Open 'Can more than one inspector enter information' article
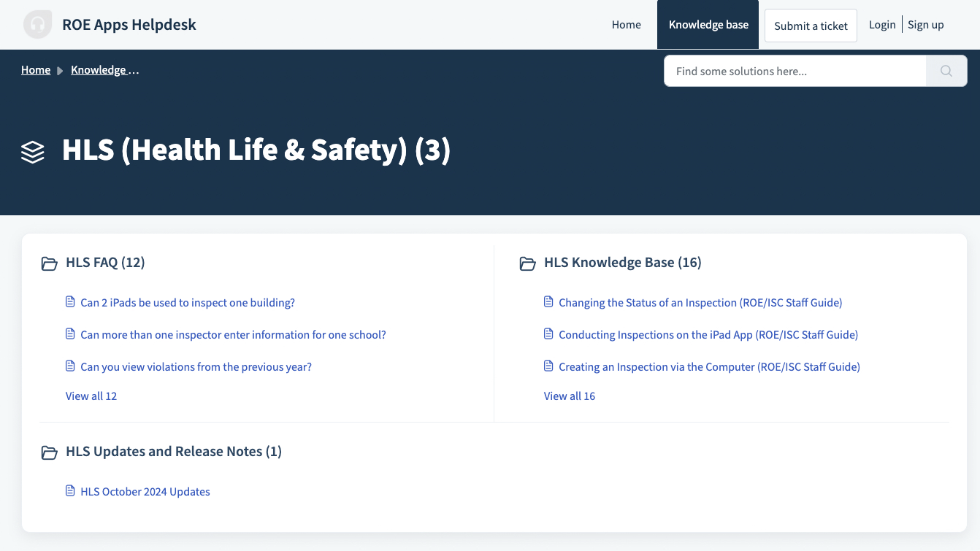 [x=233, y=335]
